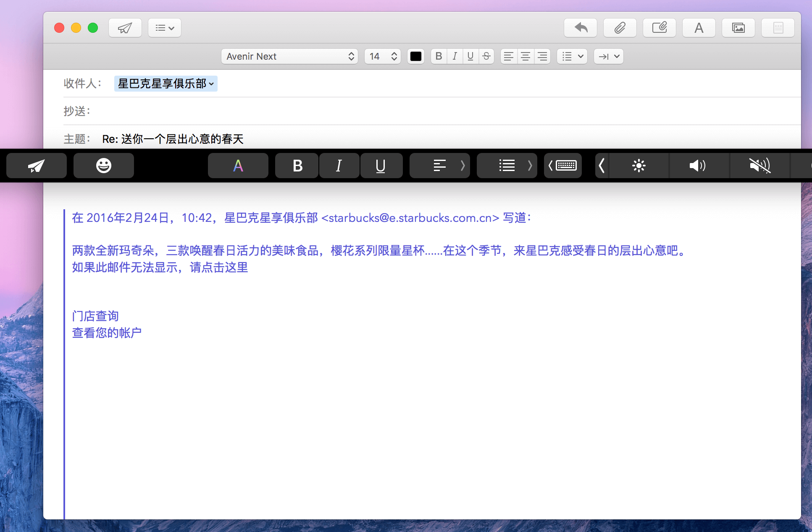812x532 pixels.
Task: Tap Touch Bar mute speaker button
Action: click(760, 166)
